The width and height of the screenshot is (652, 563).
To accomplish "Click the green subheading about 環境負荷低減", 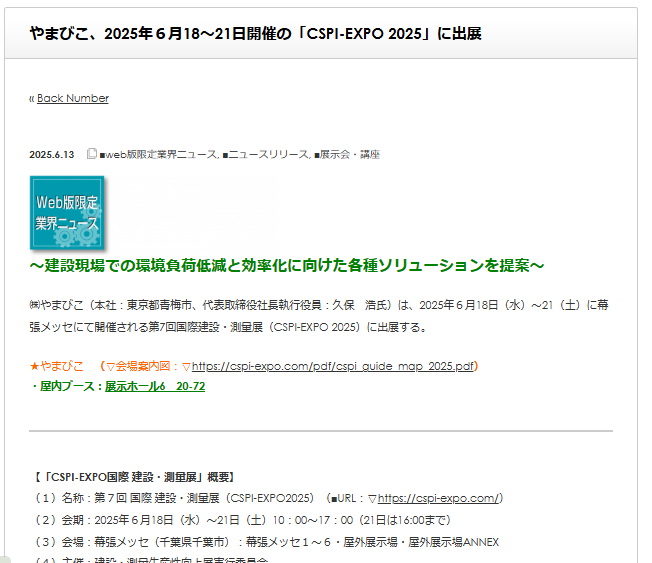I will [x=286, y=265].
